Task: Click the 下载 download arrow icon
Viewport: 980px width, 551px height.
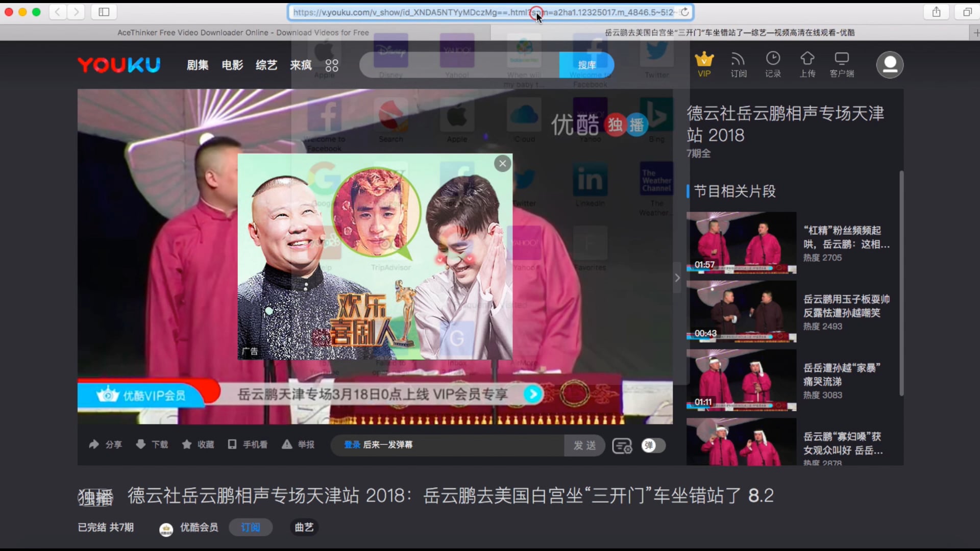Action: tap(151, 444)
